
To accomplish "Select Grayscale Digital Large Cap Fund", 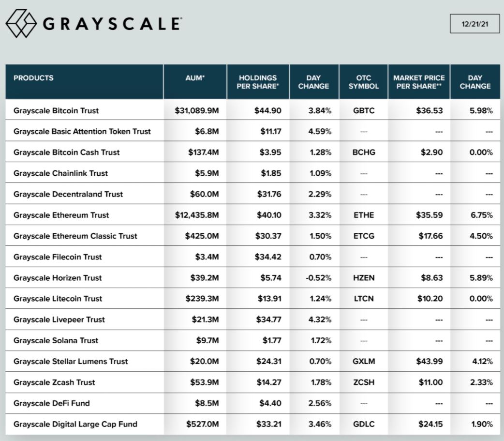I will [x=75, y=425].
